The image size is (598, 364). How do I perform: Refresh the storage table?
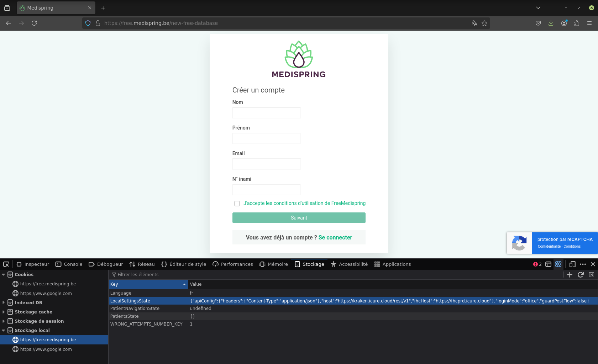[581, 275]
